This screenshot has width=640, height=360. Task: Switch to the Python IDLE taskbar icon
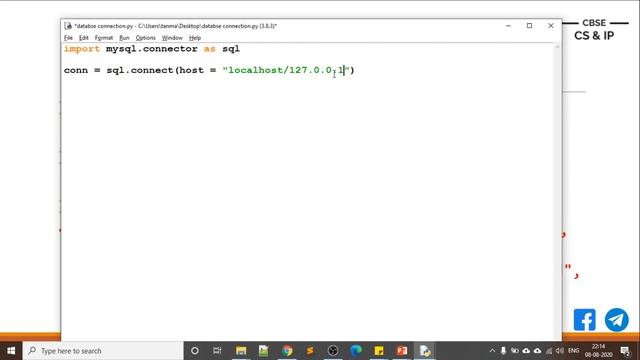point(425,351)
